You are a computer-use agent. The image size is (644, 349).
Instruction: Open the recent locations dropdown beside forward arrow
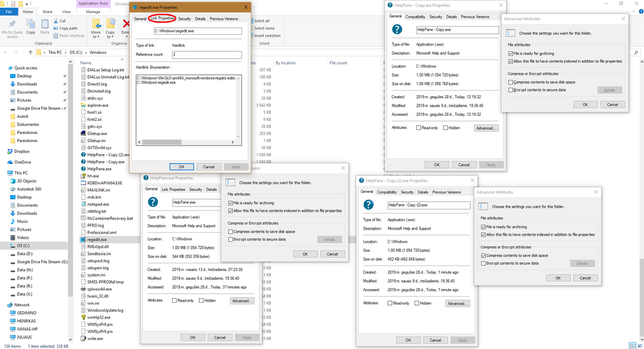[25, 52]
